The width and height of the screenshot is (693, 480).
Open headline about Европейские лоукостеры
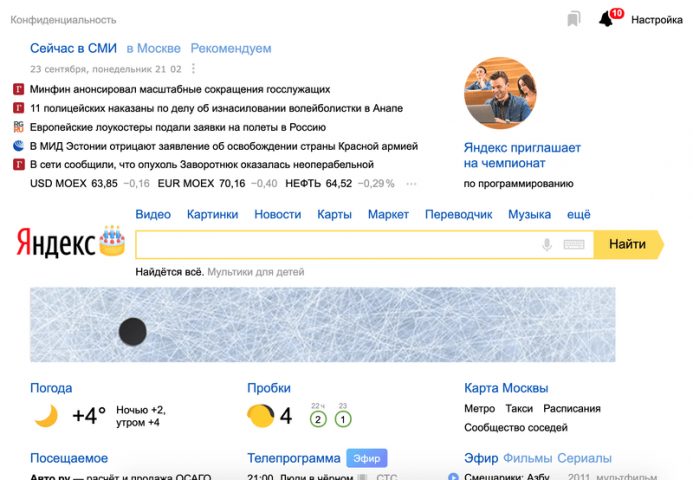point(178,127)
